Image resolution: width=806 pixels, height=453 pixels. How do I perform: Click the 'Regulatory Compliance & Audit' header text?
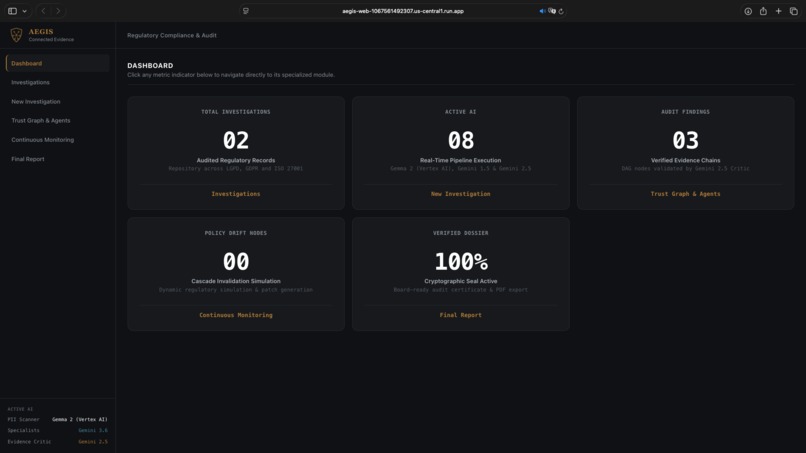[172, 35]
